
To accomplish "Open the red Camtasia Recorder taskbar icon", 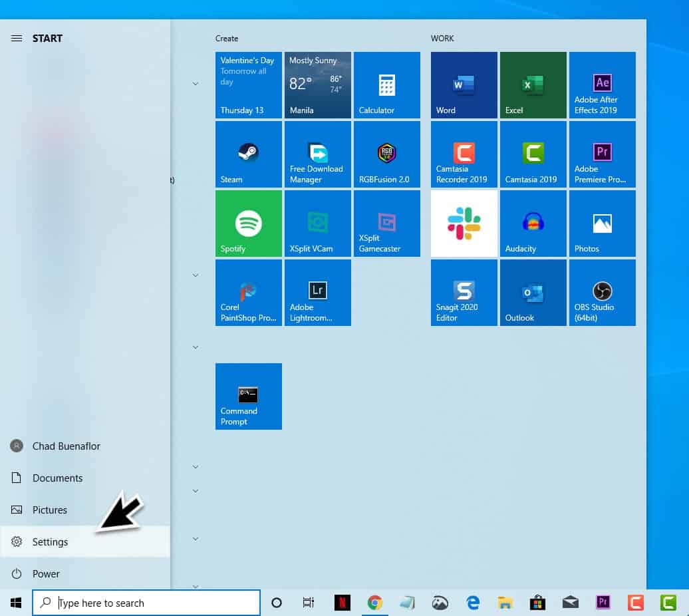I will [635, 603].
